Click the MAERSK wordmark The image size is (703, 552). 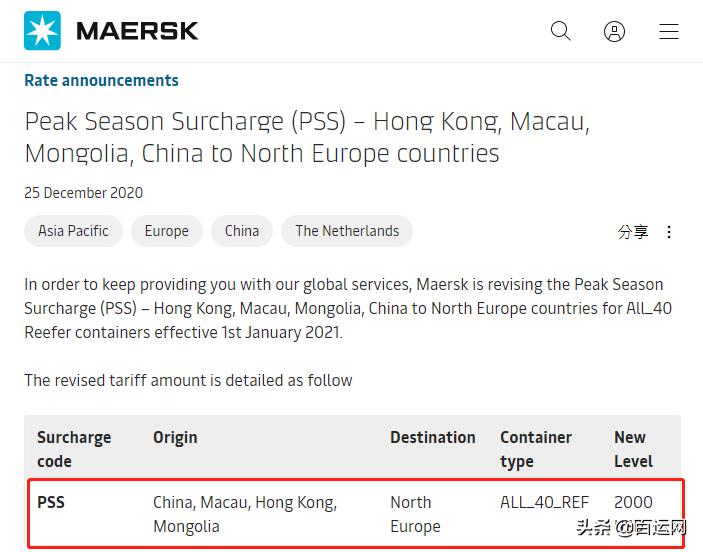(137, 31)
